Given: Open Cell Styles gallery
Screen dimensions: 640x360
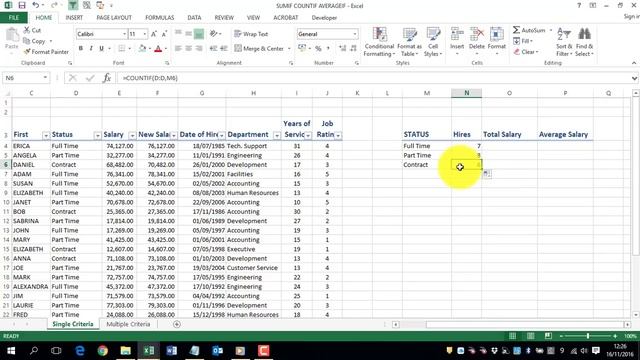Looking at the screenshot, I should click(433, 42).
